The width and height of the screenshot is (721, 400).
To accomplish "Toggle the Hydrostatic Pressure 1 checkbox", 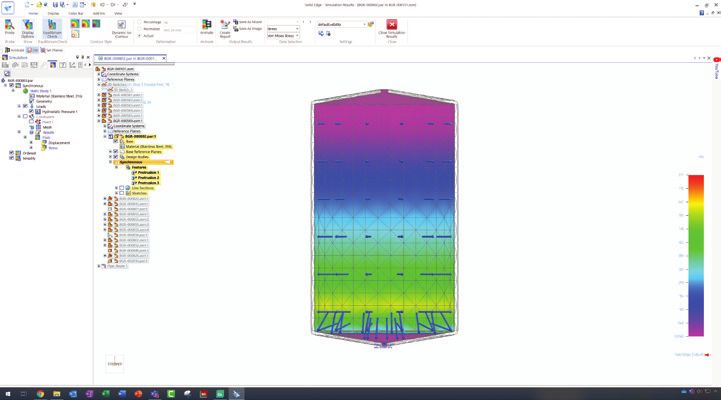I will tap(31, 112).
